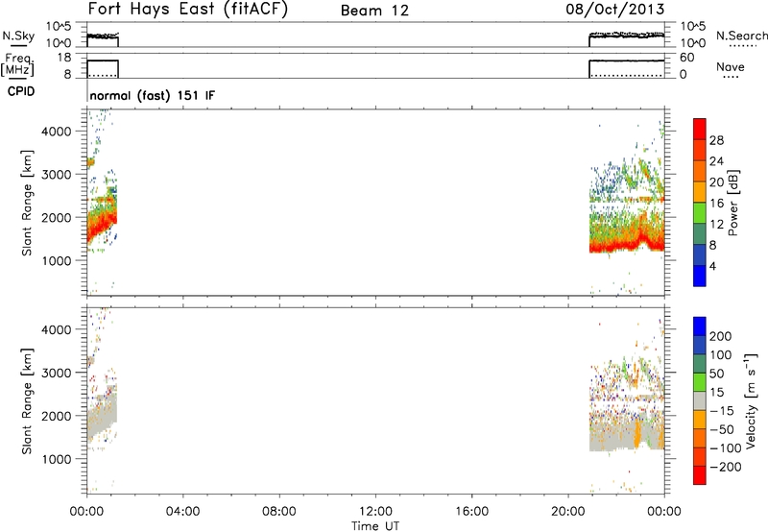
Task: Pick the red bottom segment of the velocity colorbar
Action: 700,475
